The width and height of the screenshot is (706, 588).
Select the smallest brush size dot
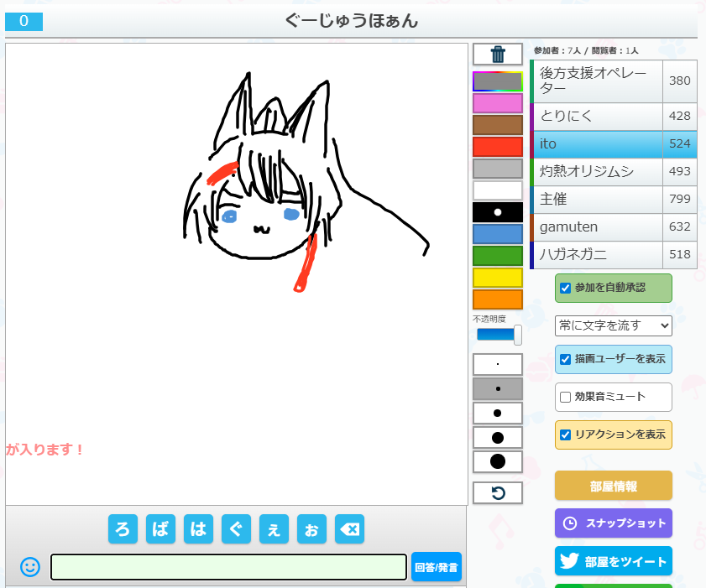498,365
